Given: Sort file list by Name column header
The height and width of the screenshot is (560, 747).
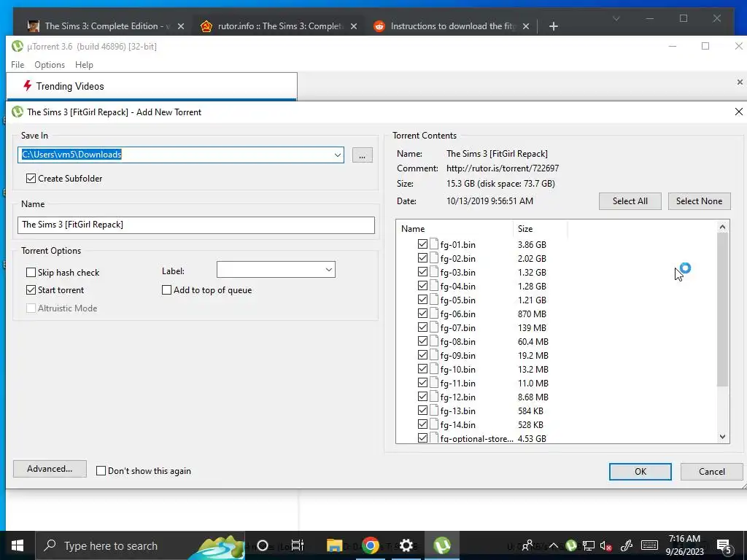Looking at the screenshot, I should coord(454,228).
